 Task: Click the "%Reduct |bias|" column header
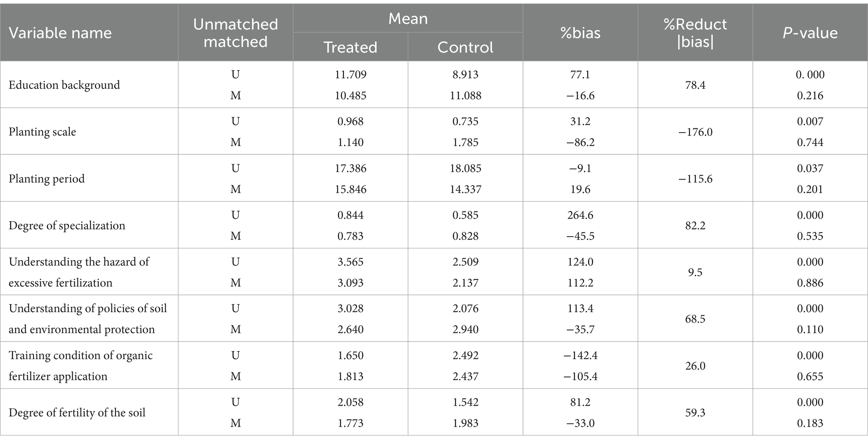[695, 33]
